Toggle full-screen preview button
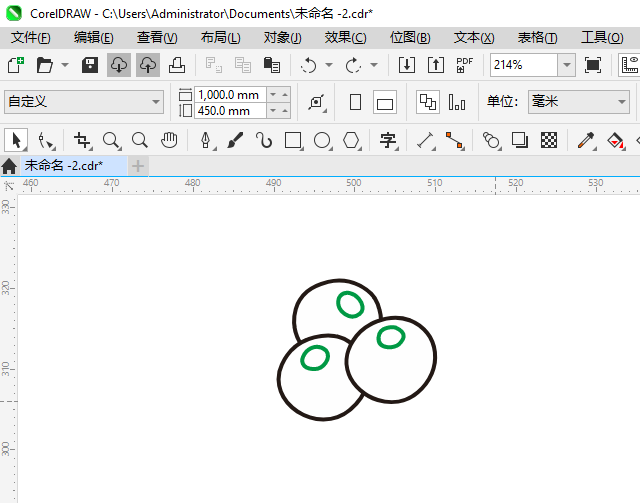Viewport: 640px width, 503px height. [x=593, y=65]
